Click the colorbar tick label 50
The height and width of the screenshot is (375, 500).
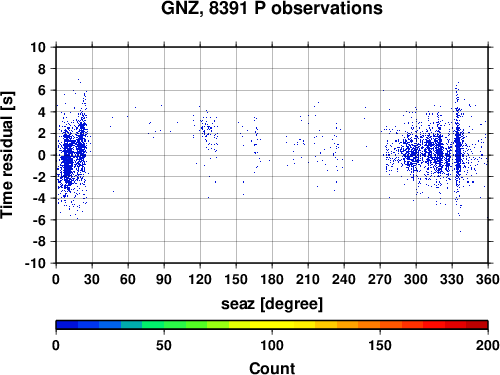coord(164,345)
